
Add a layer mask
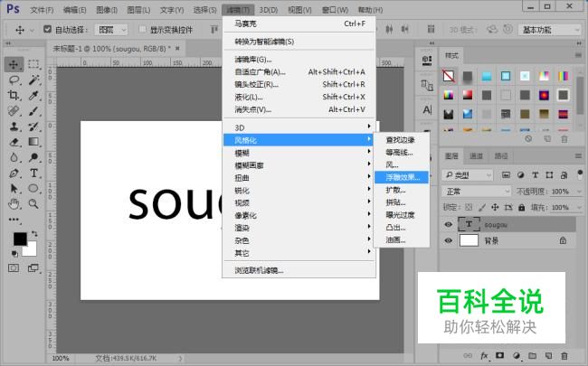(x=500, y=355)
